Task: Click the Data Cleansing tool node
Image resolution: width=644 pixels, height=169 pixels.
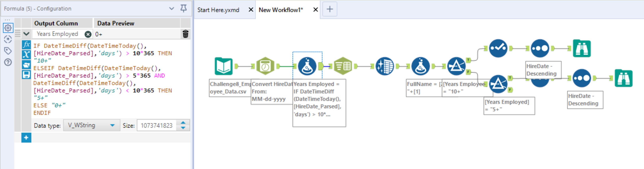Action: coord(384,66)
